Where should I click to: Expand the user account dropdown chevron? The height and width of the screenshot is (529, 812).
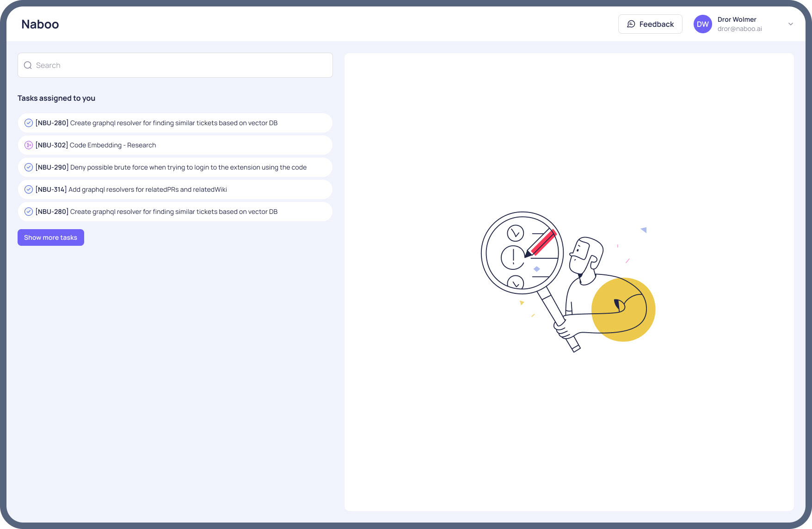(791, 24)
